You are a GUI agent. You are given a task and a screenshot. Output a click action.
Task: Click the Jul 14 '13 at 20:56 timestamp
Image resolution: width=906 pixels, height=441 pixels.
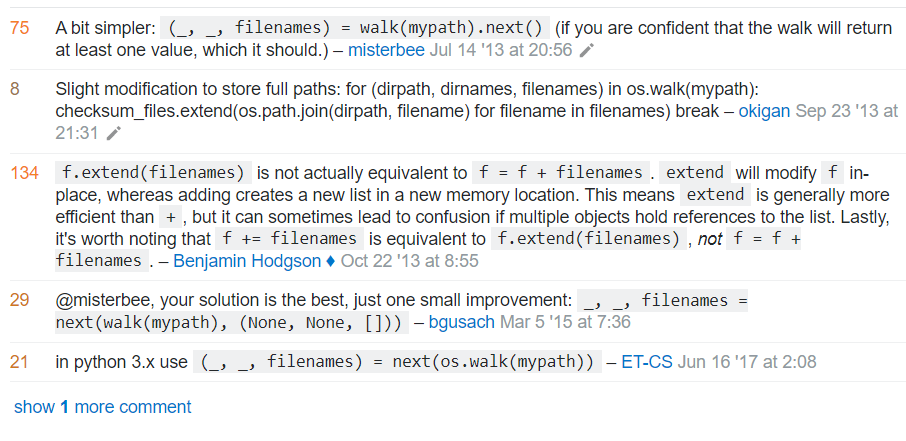point(515,49)
